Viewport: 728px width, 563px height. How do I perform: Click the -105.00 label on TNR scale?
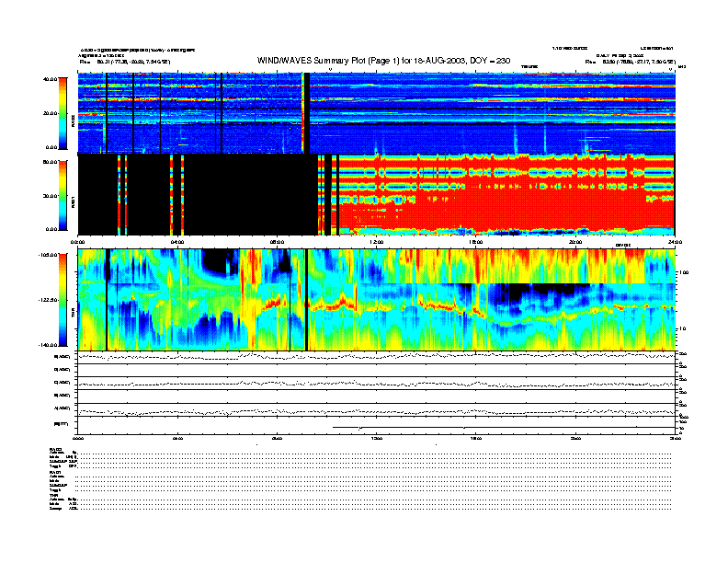(49, 255)
